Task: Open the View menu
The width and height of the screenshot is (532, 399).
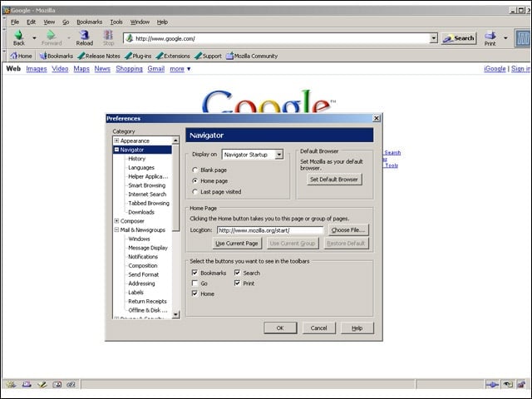Action: pyautogui.click(x=49, y=22)
